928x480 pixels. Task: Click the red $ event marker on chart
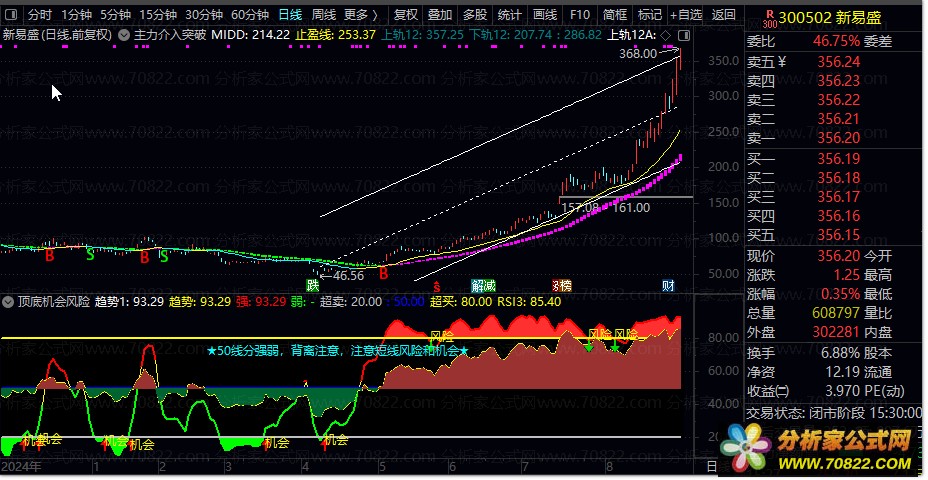coord(437,286)
